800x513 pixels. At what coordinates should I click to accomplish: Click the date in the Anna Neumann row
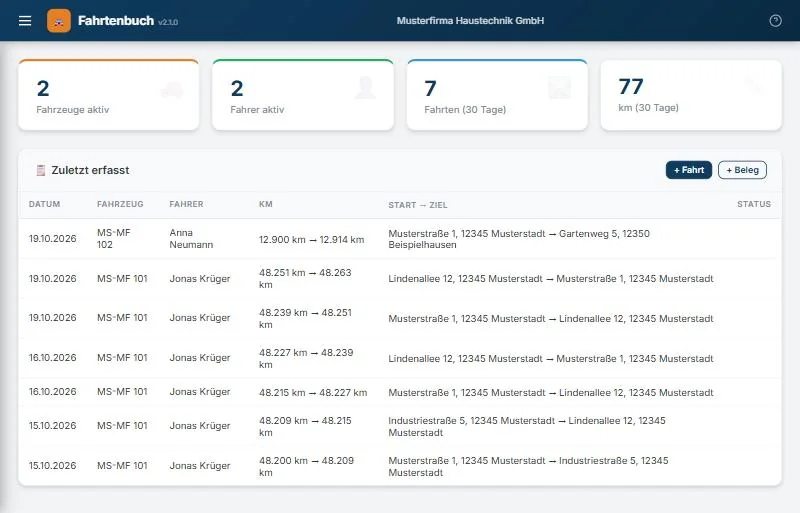53,239
